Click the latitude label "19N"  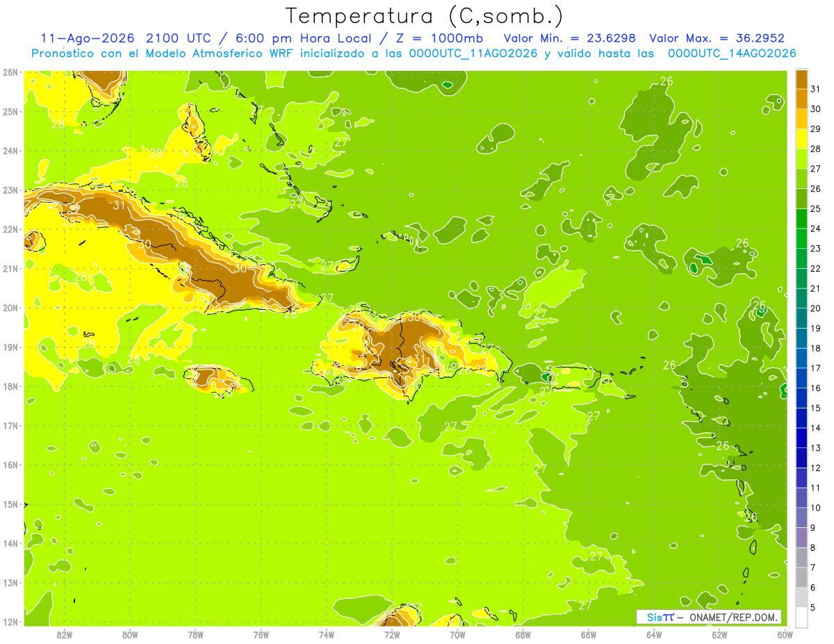(10, 347)
